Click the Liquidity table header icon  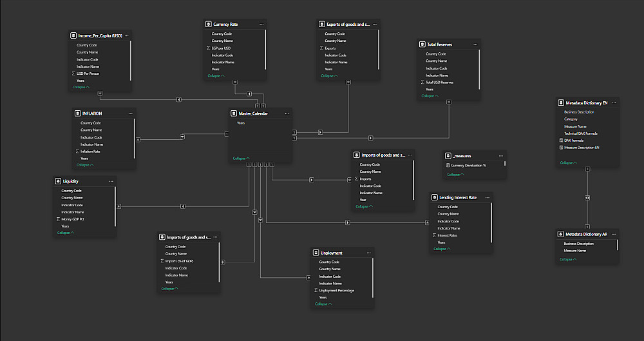tap(58, 181)
